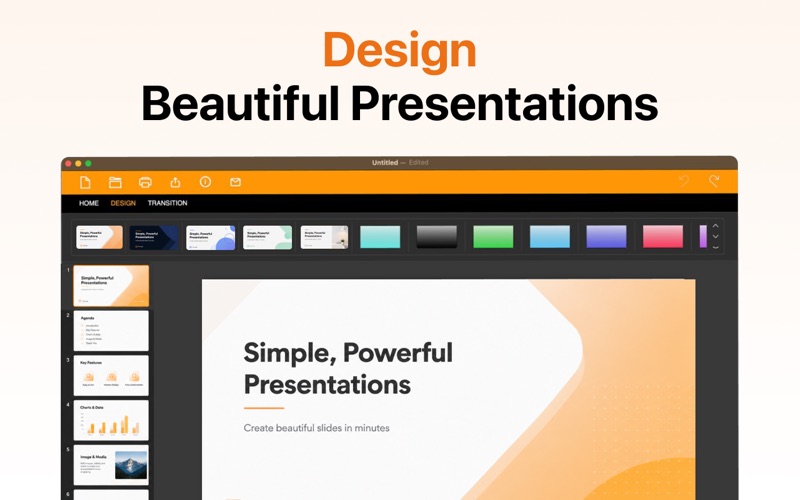Choose the green blobs theme thumbnail
This screenshot has width=800, height=500.
point(267,237)
